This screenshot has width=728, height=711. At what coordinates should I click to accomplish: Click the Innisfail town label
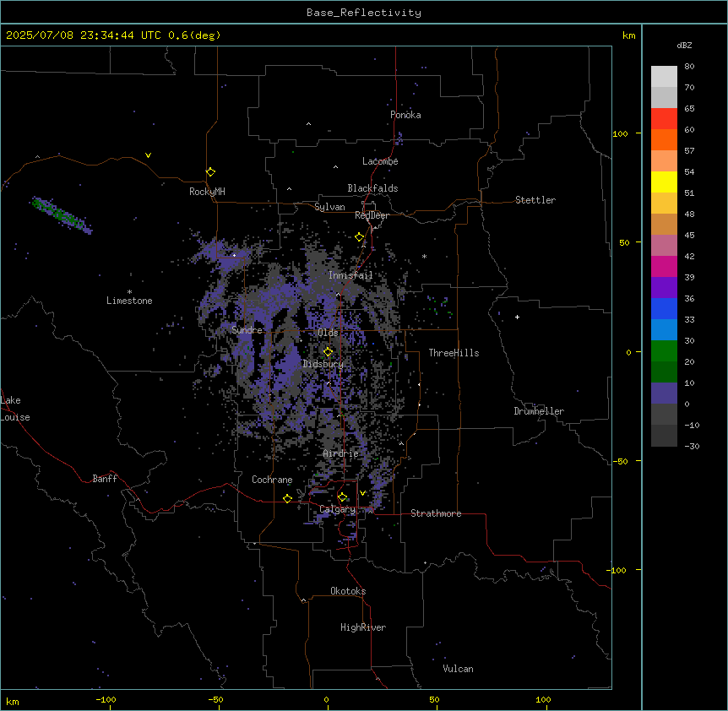(350, 275)
